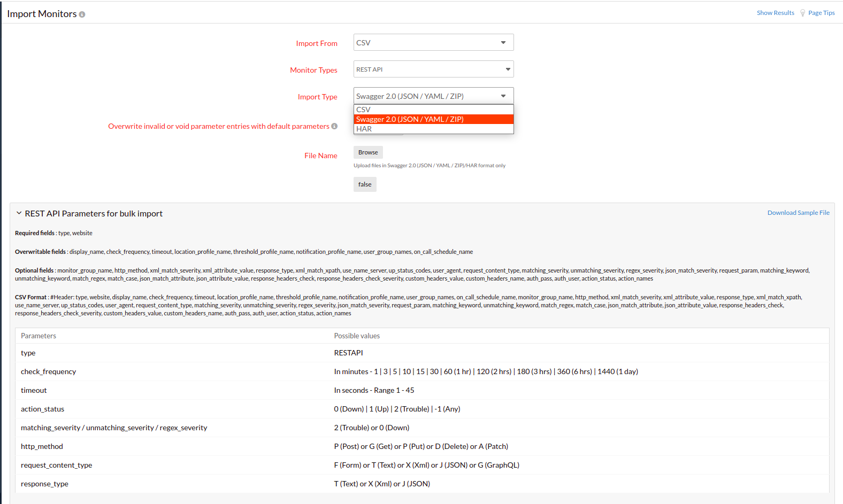Click the File Name field label
Screen dimensions: 843x504
(x=320, y=156)
